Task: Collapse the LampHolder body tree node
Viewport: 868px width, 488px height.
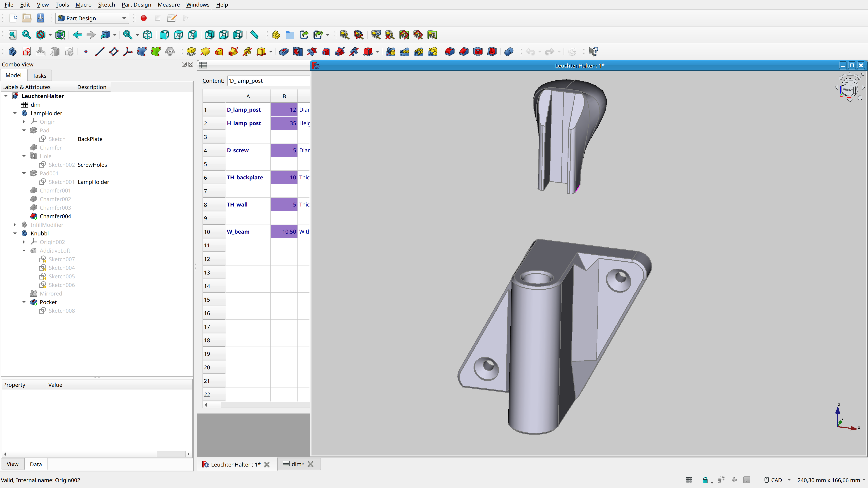Action: pyautogui.click(x=15, y=113)
